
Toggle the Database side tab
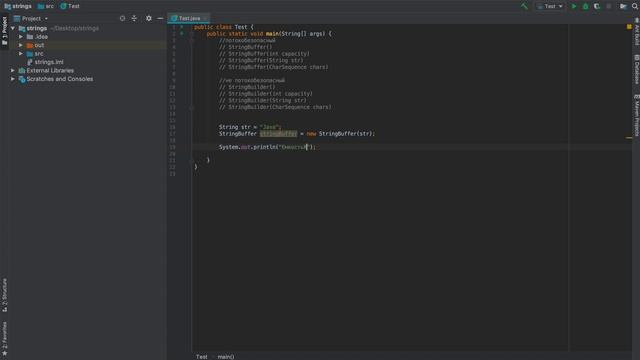[636, 69]
